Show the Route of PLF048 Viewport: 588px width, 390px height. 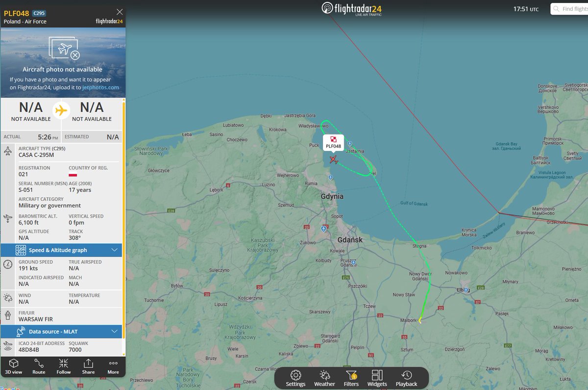(x=39, y=366)
